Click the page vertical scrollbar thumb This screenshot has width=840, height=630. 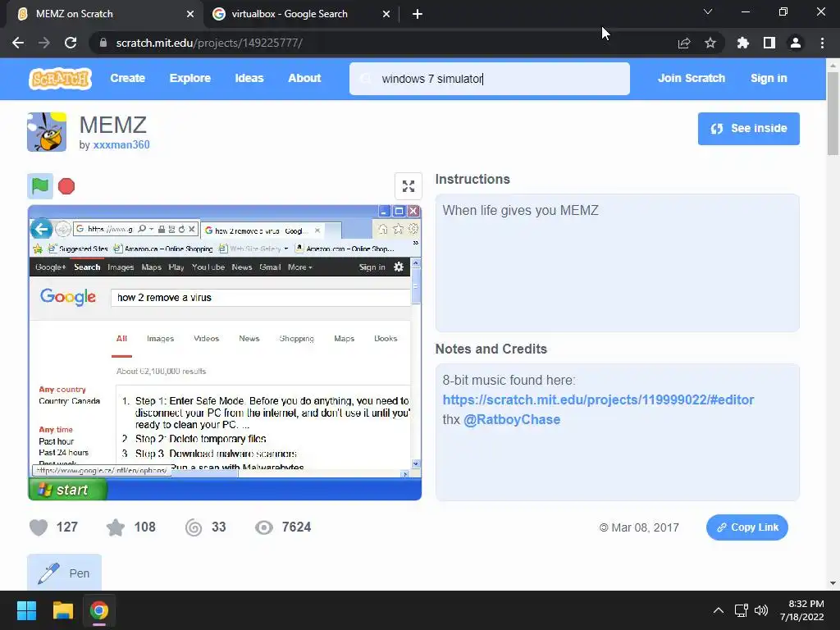click(x=833, y=112)
